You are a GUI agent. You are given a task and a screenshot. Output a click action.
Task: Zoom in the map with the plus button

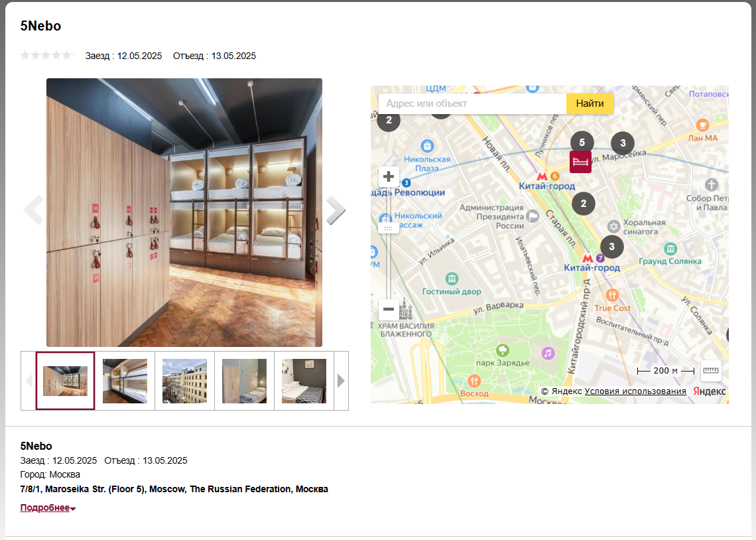tap(389, 177)
